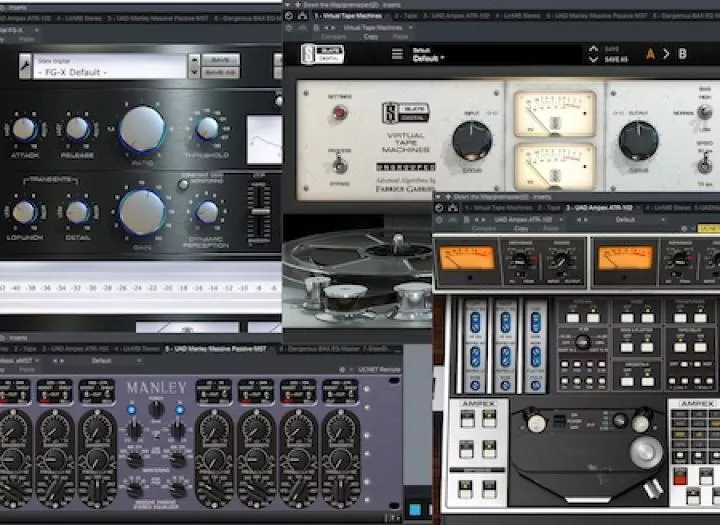This screenshot has height=525, width=720.
Task: Select '2 - Tape' tab in Ampex window
Action: pos(548,208)
